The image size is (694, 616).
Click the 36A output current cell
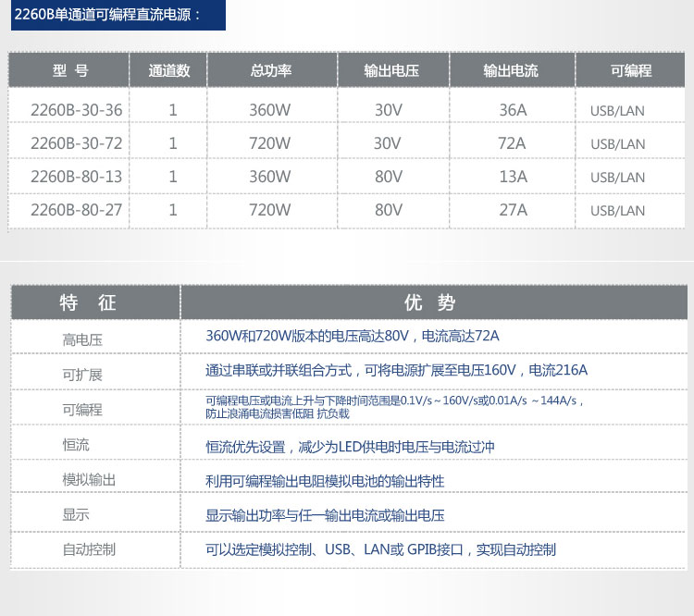pyautogui.click(x=513, y=110)
